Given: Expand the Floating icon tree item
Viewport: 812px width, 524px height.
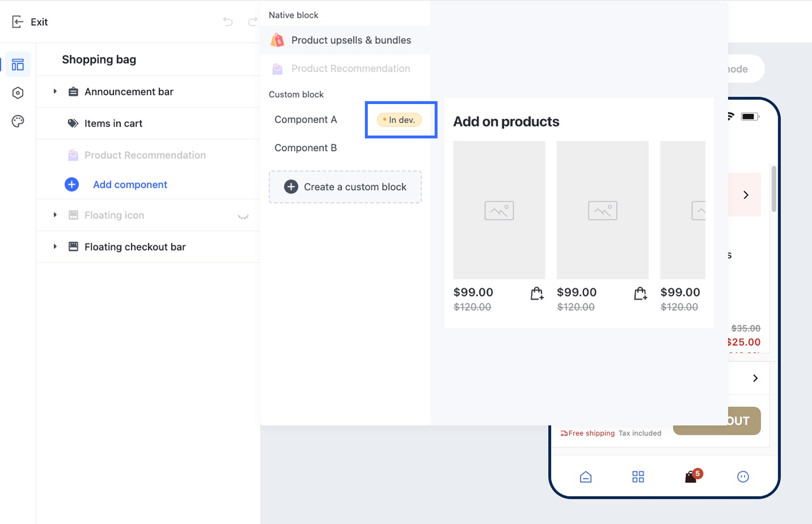Looking at the screenshot, I should tap(55, 215).
